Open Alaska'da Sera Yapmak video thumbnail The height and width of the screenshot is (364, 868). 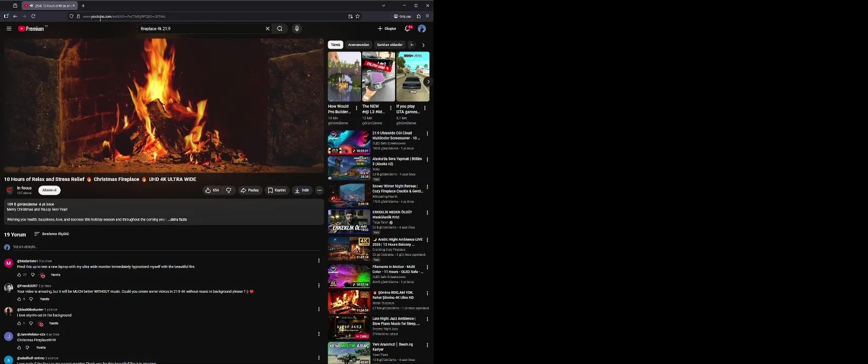click(349, 168)
